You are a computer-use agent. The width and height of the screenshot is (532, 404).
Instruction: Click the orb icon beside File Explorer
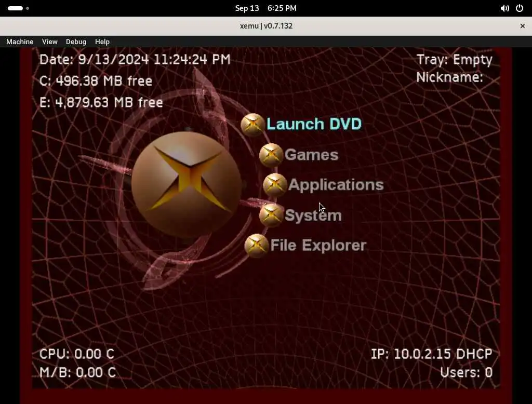(257, 245)
